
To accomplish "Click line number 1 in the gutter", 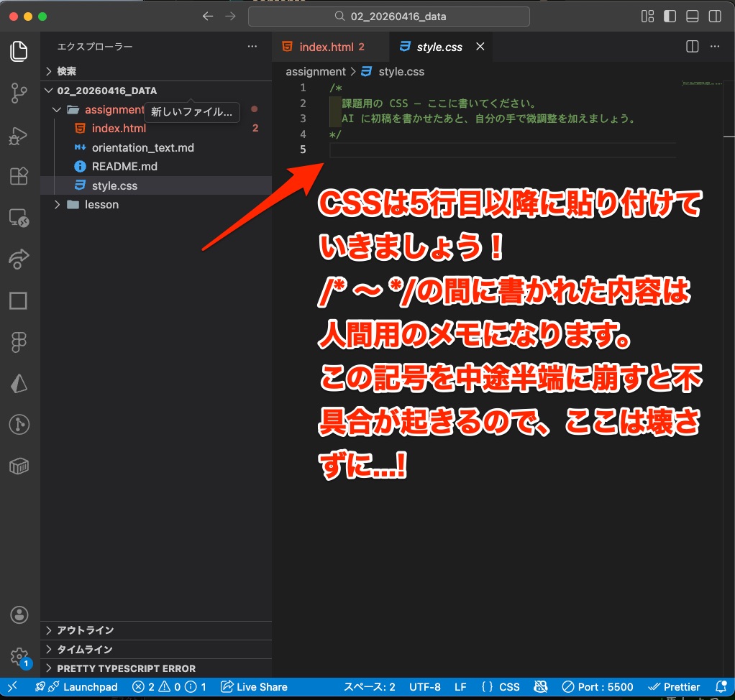I will (x=303, y=88).
